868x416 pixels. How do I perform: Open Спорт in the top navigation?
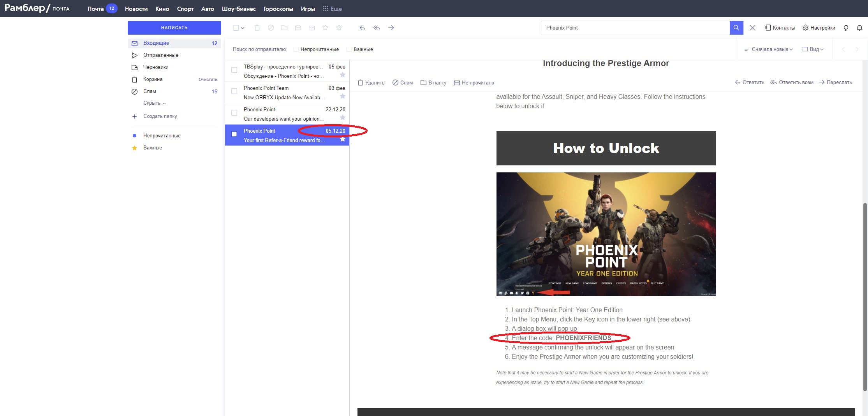185,9
